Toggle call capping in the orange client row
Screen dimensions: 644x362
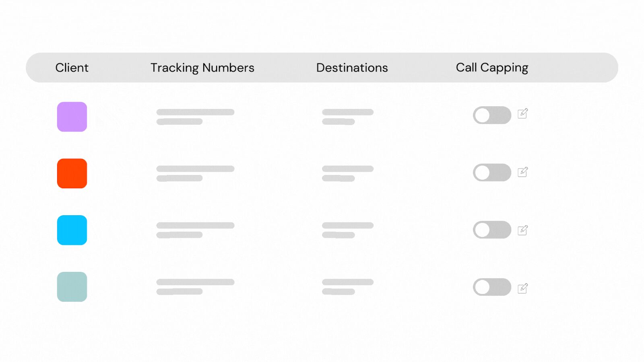pyautogui.click(x=491, y=172)
